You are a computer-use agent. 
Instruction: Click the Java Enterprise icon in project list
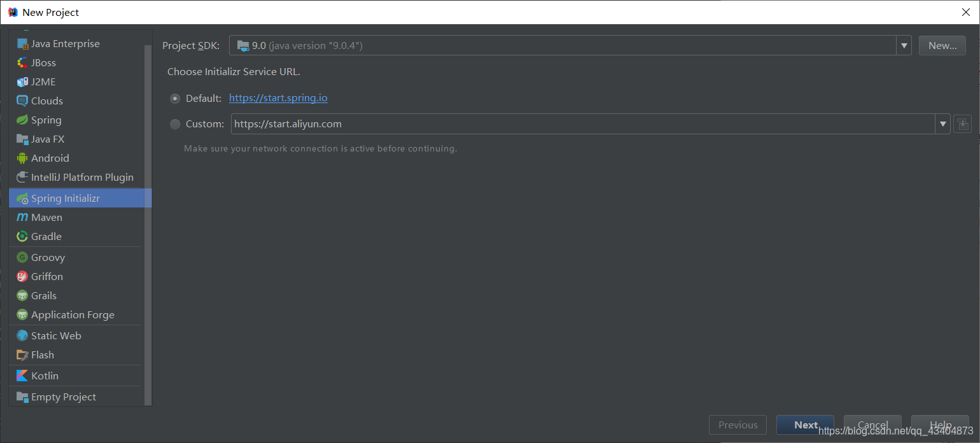point(22,44)
